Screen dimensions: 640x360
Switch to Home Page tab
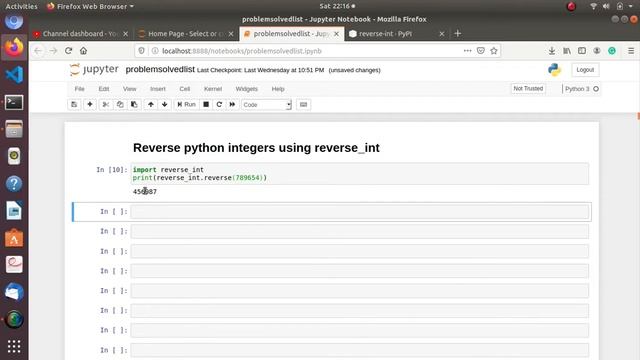coord(186,34)
